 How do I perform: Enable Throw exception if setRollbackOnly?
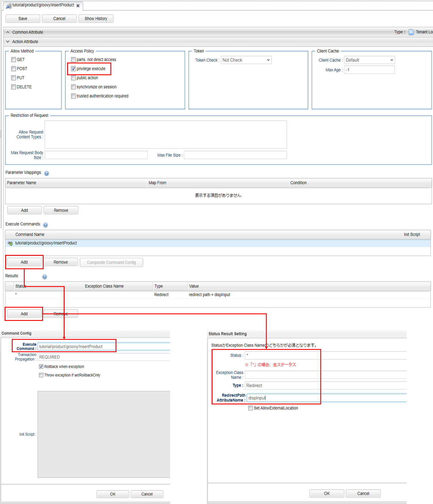(x=41, y=375)
